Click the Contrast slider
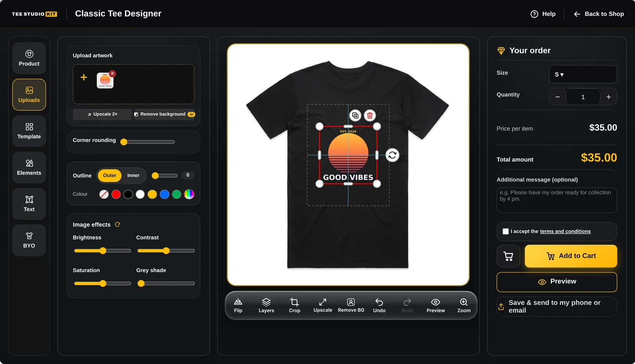635x364 pixels. point(166,251)
